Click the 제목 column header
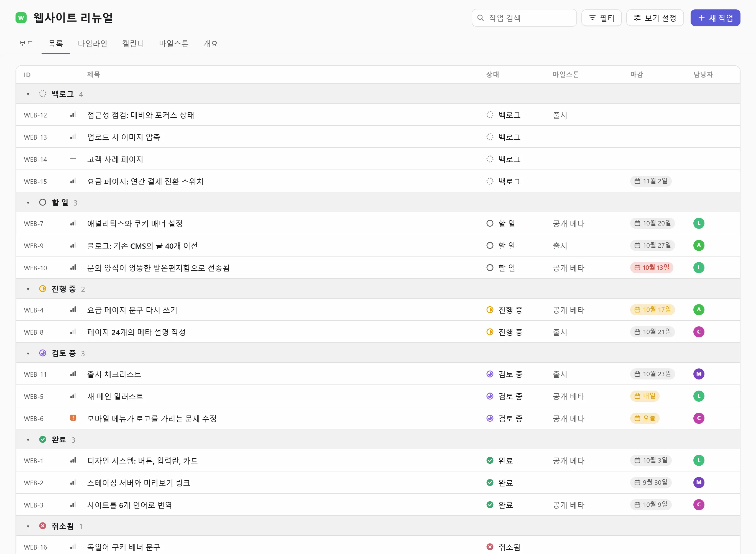This screenshot has height=554, width=756. (94, 75)
